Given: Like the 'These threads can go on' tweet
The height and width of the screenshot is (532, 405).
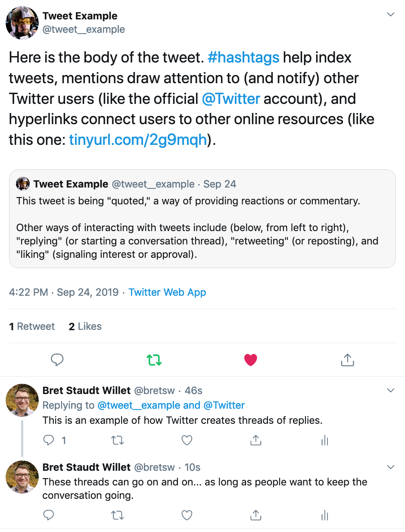Looking at the screenshot, I should pos(187,515).
